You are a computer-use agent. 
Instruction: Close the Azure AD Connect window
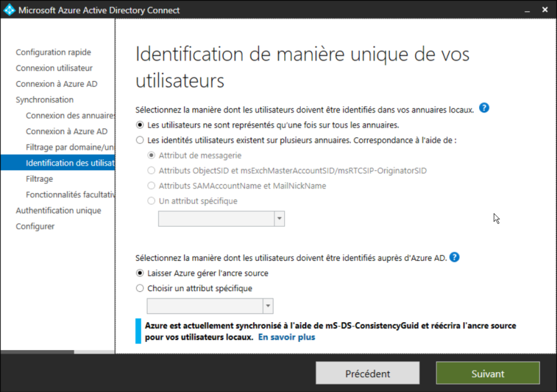(x=545, y=10)
